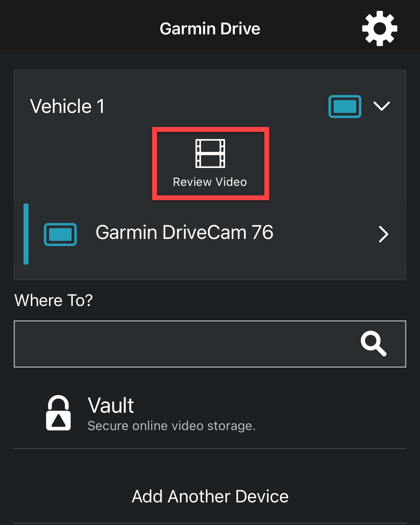Tap the Vehicle 1 heading
The width and height of the screenshot is (420, 525).
point(67,106)
